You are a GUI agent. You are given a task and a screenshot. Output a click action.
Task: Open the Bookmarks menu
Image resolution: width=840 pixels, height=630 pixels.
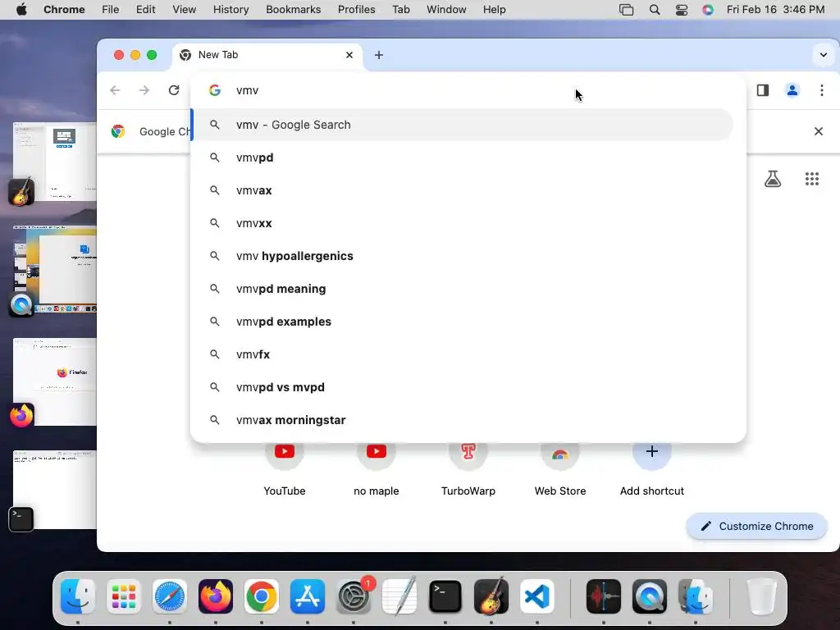(293, 10)
